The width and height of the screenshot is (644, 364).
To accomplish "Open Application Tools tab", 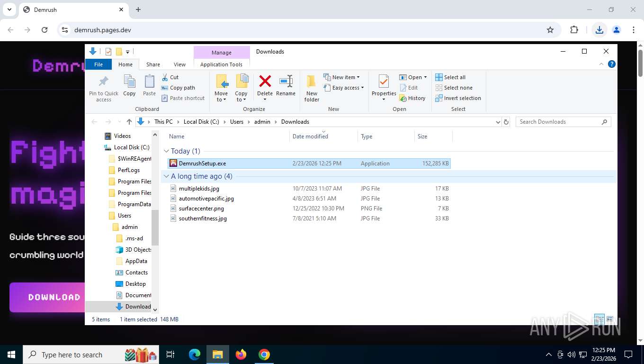I will (x=221, y=64).
